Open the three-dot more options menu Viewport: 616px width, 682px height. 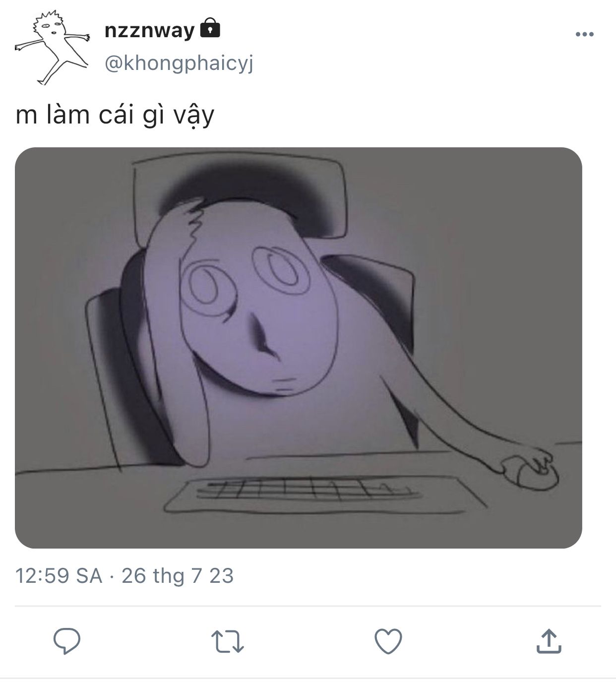[x=585, y=34]
